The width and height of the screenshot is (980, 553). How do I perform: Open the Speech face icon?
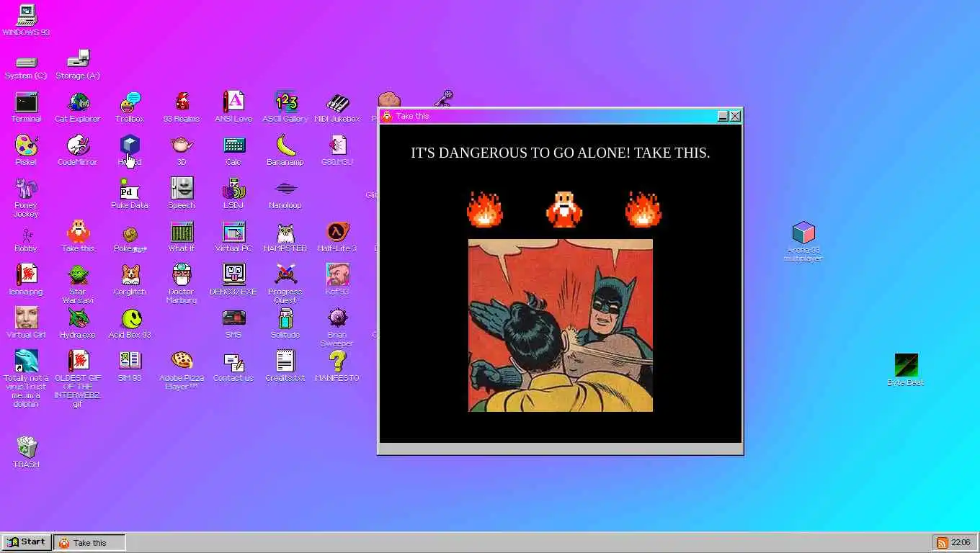[182, 194]
